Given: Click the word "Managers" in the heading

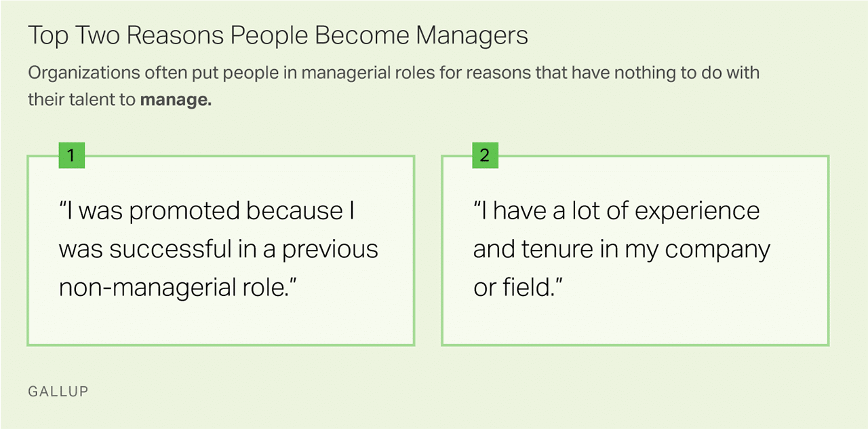Looking at the screenshot, I should (472, 36).
